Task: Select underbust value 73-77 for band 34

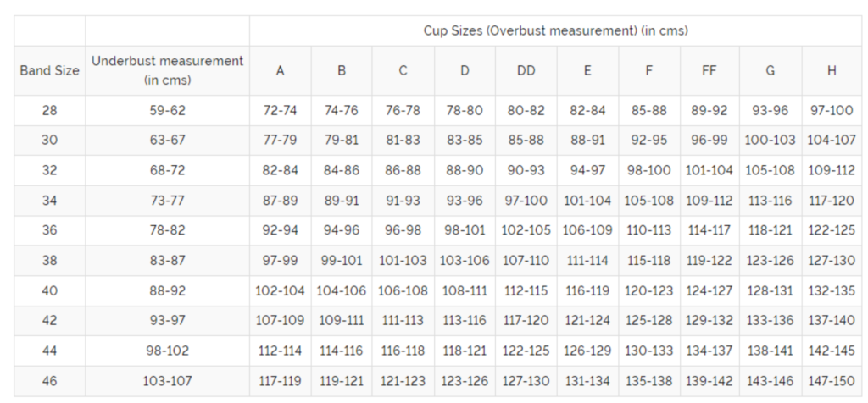Action: pyautogui.click(x=167, y=200)
